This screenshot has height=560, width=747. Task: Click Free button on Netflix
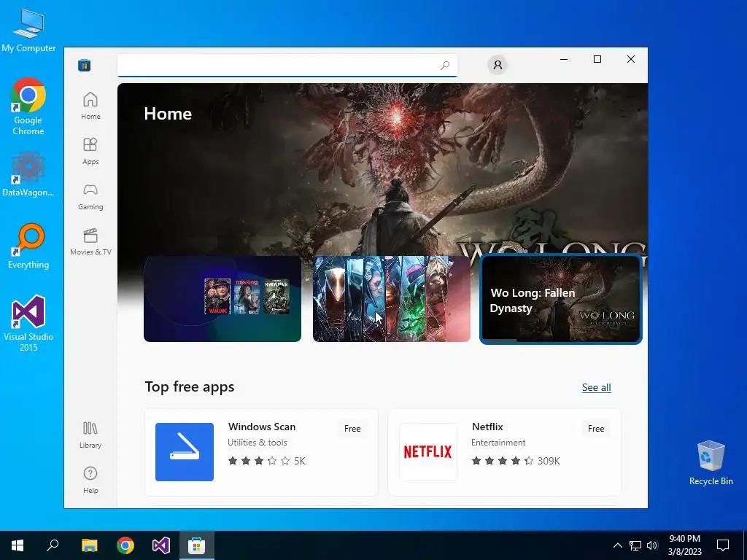click(x=596, y=429)
